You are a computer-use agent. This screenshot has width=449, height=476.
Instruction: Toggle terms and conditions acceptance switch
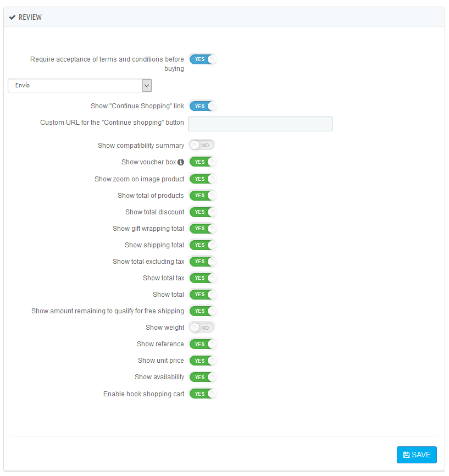pyautogui.click(x=203, y=59)
